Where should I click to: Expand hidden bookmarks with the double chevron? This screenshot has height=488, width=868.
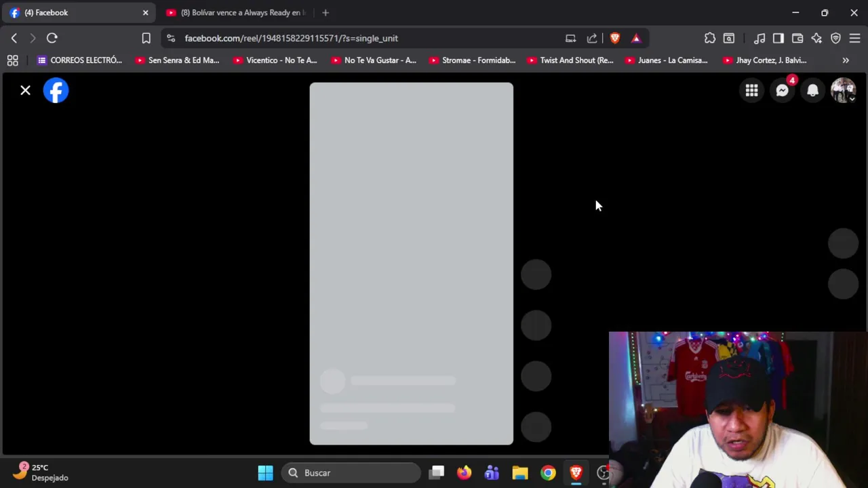846,60
